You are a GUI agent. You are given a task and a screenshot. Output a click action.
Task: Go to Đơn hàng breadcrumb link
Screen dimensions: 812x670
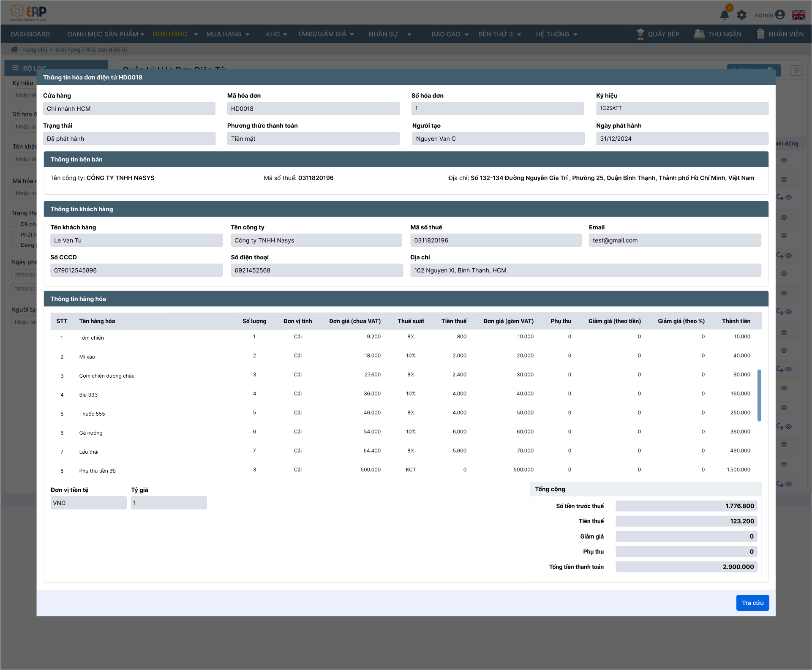pyautogui.click(x=68, y=49)
